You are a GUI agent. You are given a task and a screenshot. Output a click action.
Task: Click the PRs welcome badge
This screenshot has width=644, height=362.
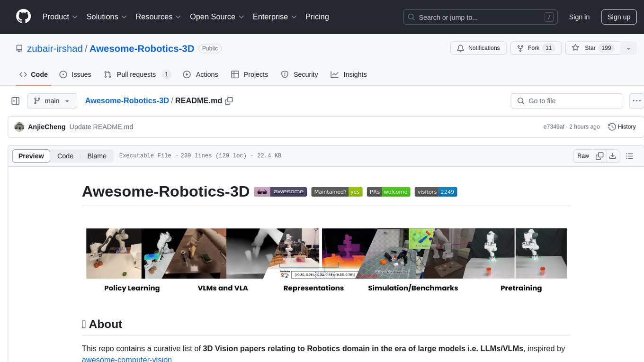(x=388, y=192)
